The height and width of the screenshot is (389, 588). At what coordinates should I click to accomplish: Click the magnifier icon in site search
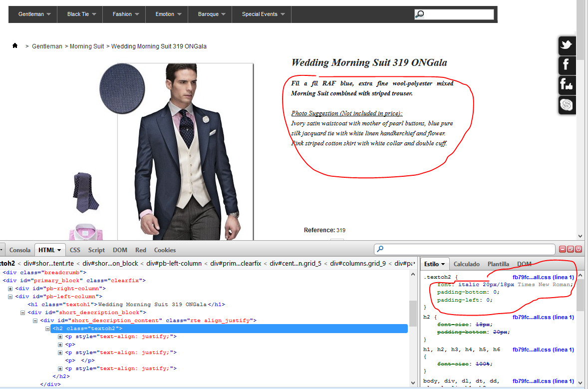pyautogui.click(x=420, y=14)
